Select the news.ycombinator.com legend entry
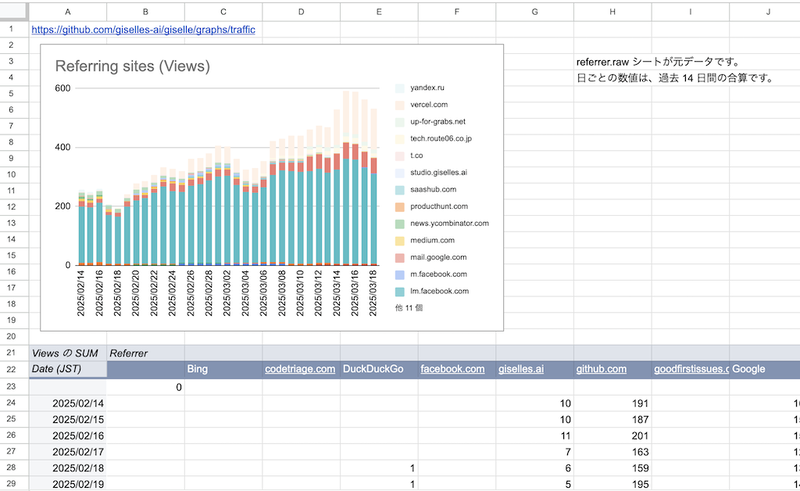 [x=449, y=224]
